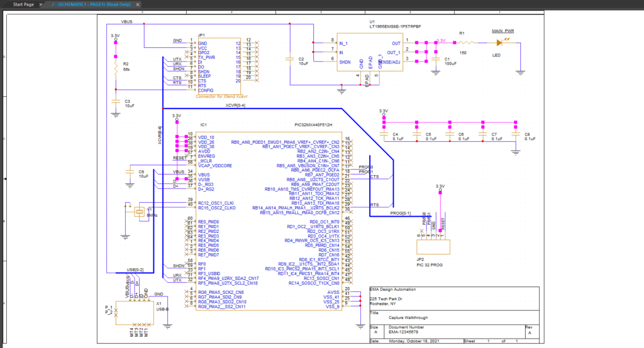The image size is (644, 348).
Task: Click the IC1 reference designator
Action: pyautogui.click(x=204, y=125)
